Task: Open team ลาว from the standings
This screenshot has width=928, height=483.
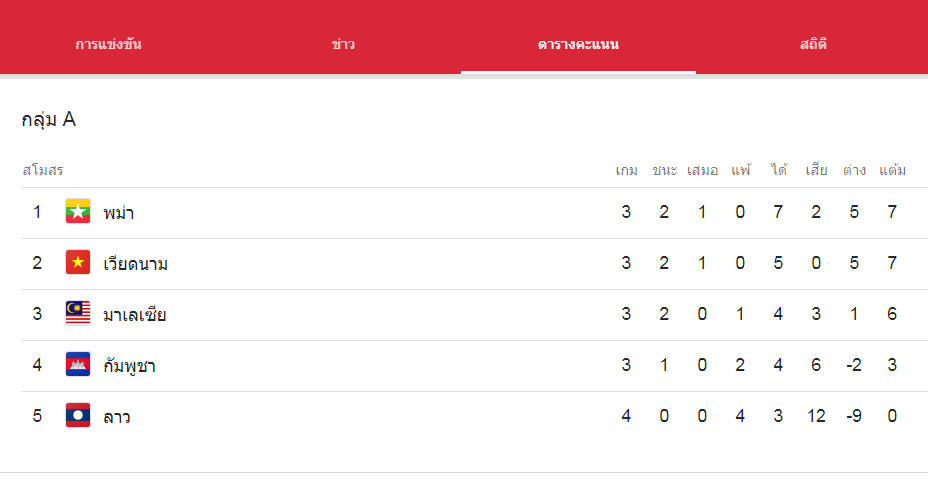Action: tap(117, 417)
